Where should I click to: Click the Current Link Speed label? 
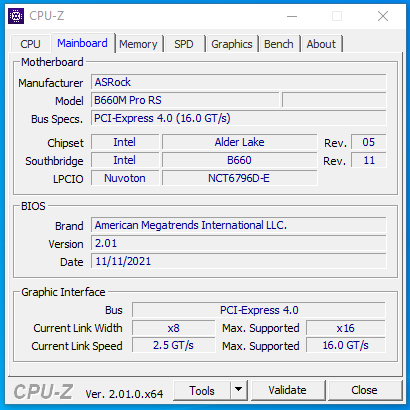[x=77, y=346]
